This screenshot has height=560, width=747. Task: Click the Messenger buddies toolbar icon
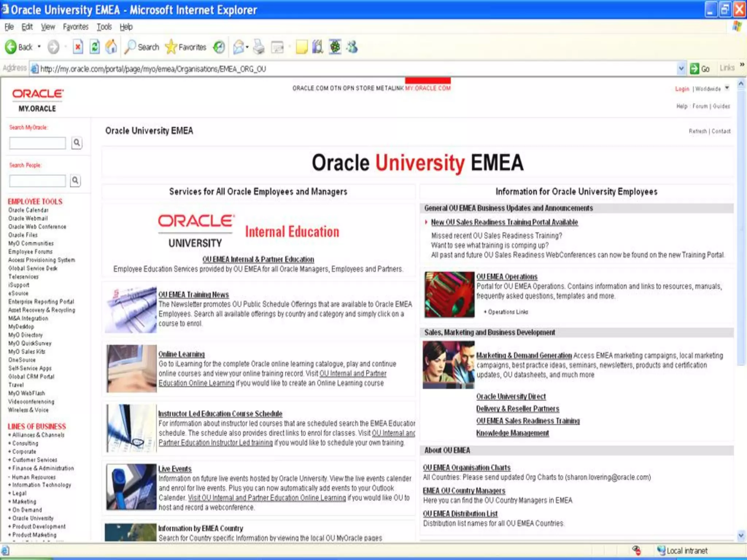[352, 47]
